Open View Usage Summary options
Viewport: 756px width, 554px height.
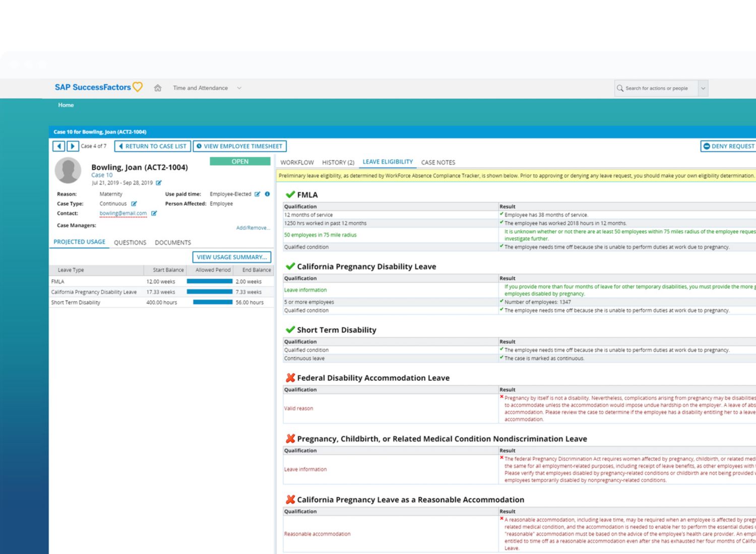232,257
